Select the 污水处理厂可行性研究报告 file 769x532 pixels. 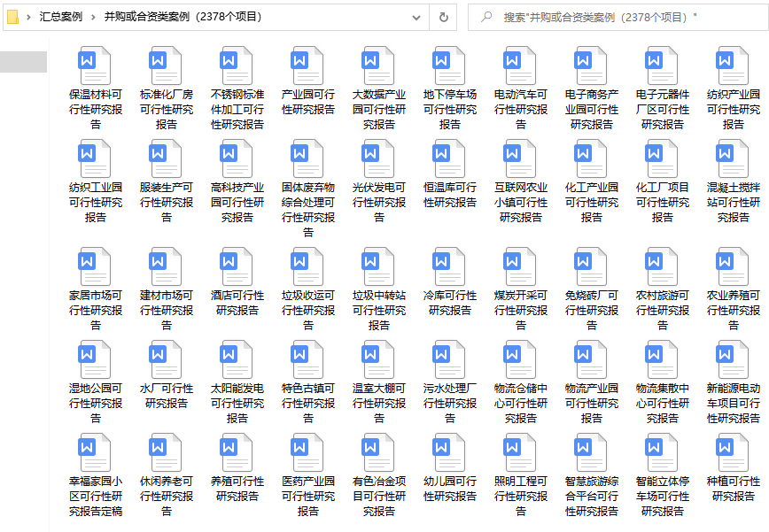pyautogui.click(x=450, y=360)
